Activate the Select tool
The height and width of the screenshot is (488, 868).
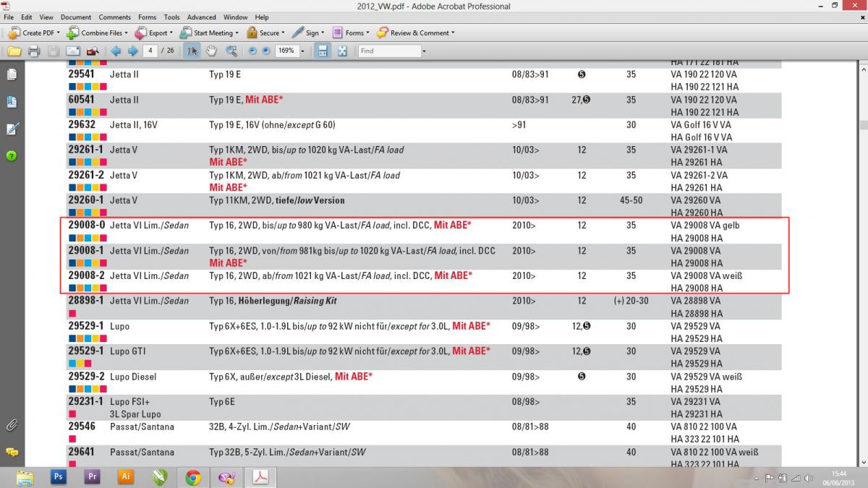tap(192, 51)
